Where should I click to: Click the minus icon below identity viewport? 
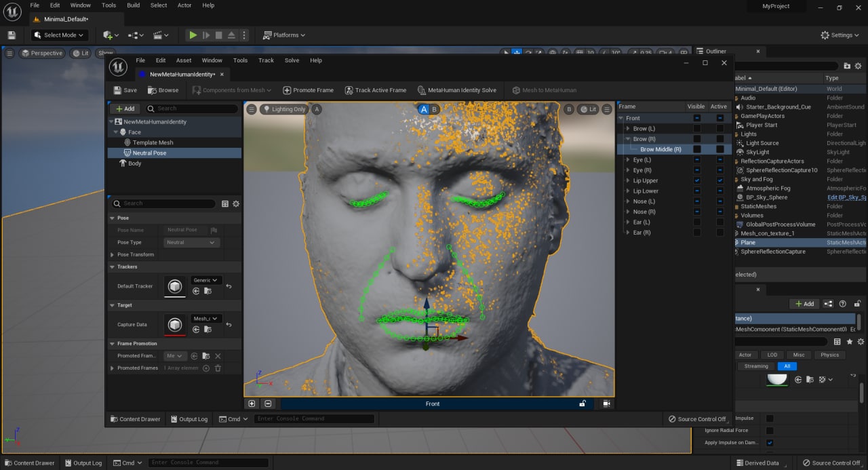point(268,404)
